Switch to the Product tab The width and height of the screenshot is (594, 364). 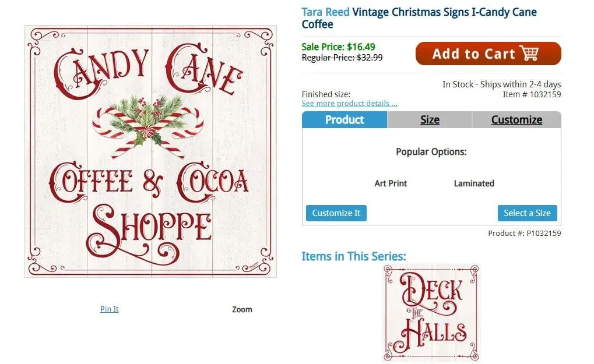[x=345, y=120]
